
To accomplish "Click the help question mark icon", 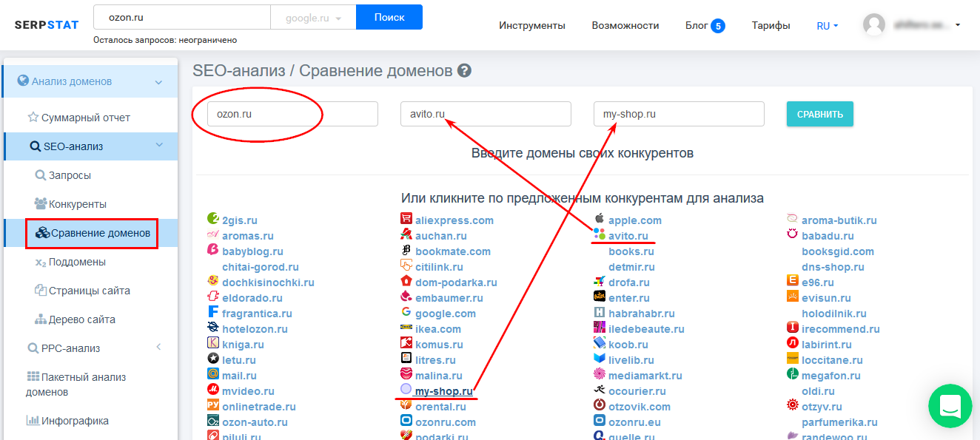I will click(464, 71).
